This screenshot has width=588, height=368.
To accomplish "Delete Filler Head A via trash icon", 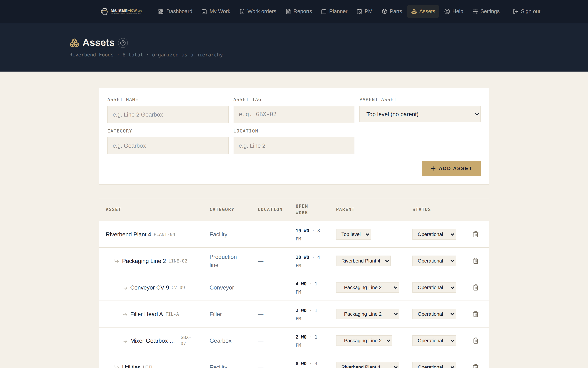I will click(x=476, y=314).
